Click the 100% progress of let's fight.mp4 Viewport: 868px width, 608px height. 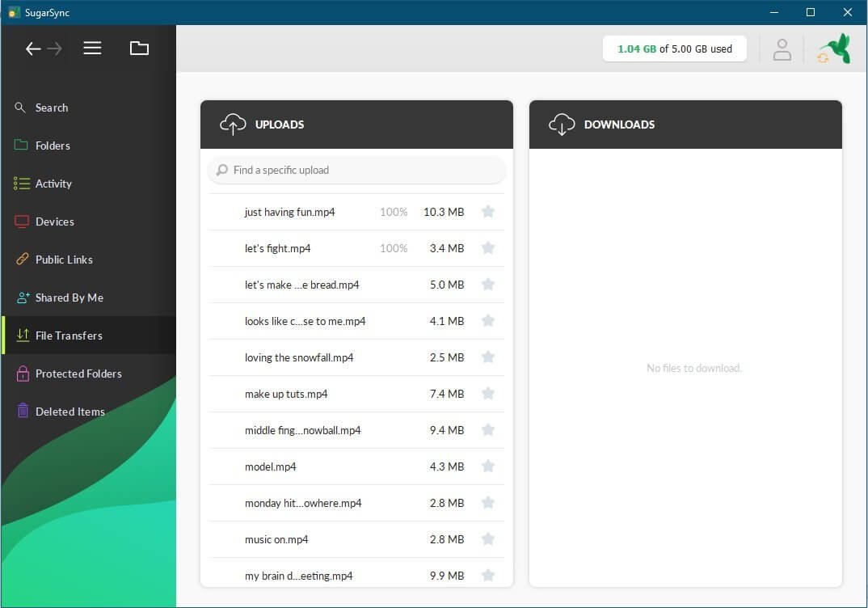tap(394, 249)
